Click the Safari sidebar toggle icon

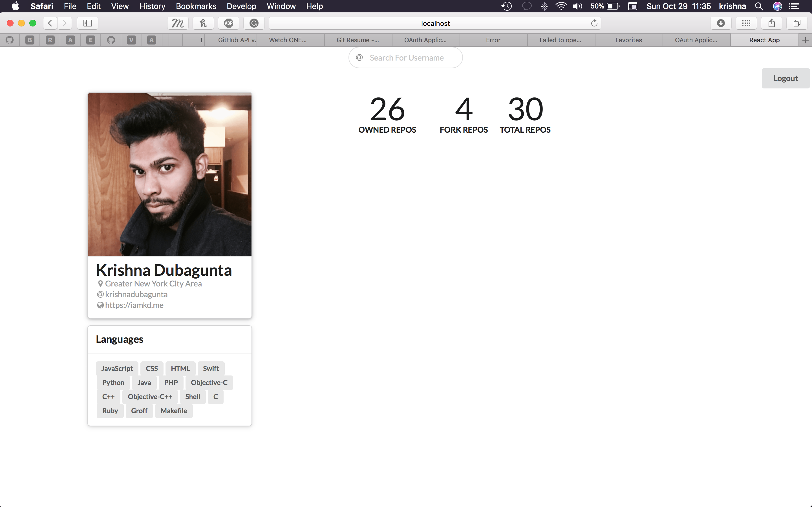pyautogui.click(x=88, y=23)
